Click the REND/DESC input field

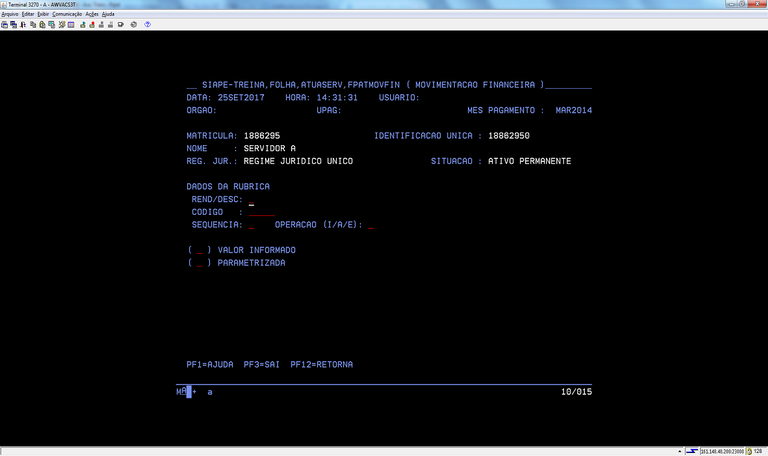tap(251, 200)
